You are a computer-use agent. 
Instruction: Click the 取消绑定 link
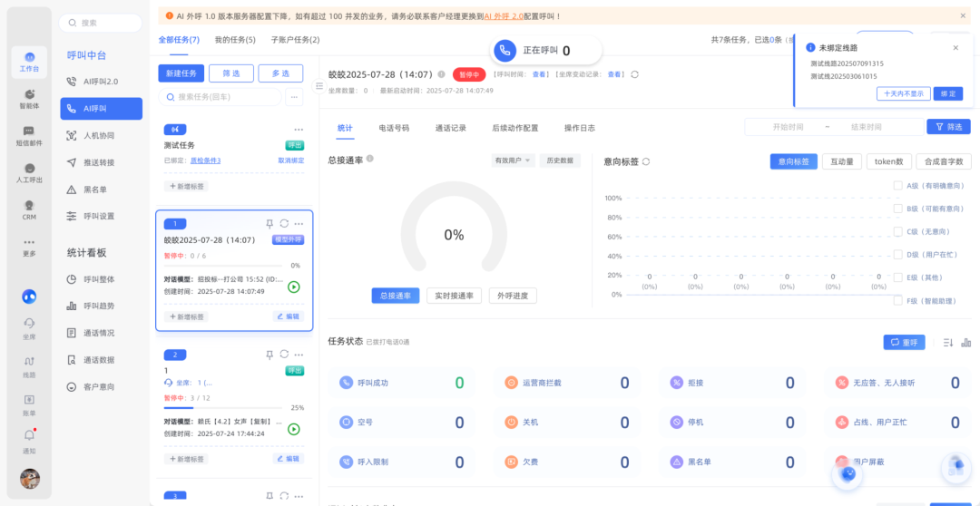(291, 161)
